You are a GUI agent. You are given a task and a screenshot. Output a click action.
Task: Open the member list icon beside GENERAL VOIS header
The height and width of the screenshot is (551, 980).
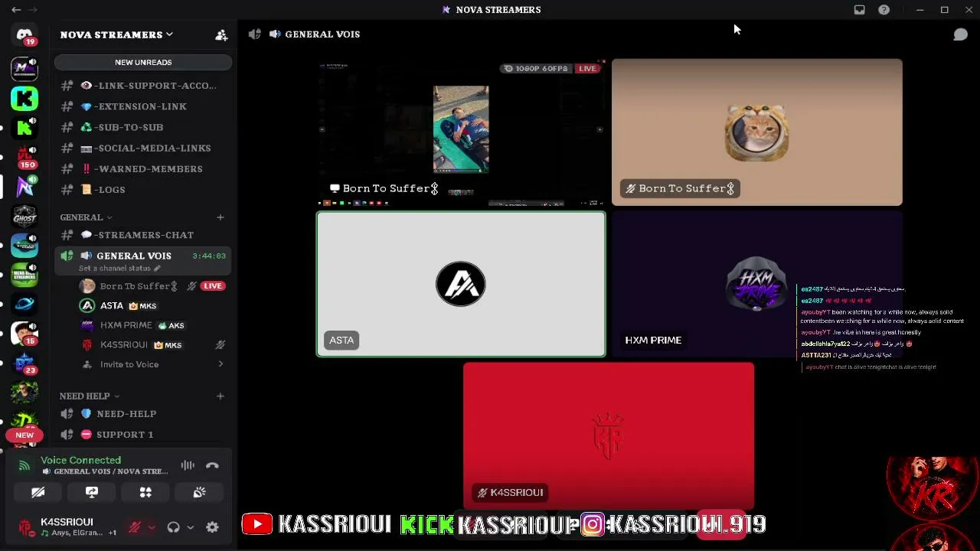coord(255,34)
